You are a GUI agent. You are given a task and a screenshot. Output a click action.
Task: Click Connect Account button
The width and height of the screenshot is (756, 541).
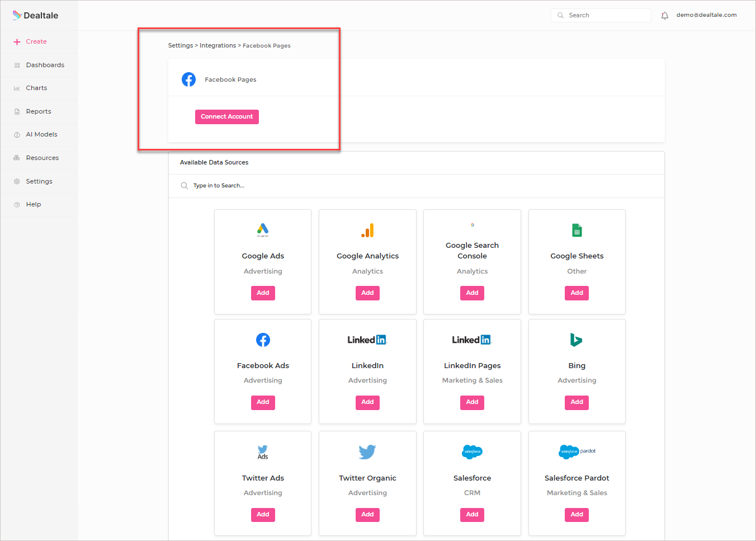[227, 117]
